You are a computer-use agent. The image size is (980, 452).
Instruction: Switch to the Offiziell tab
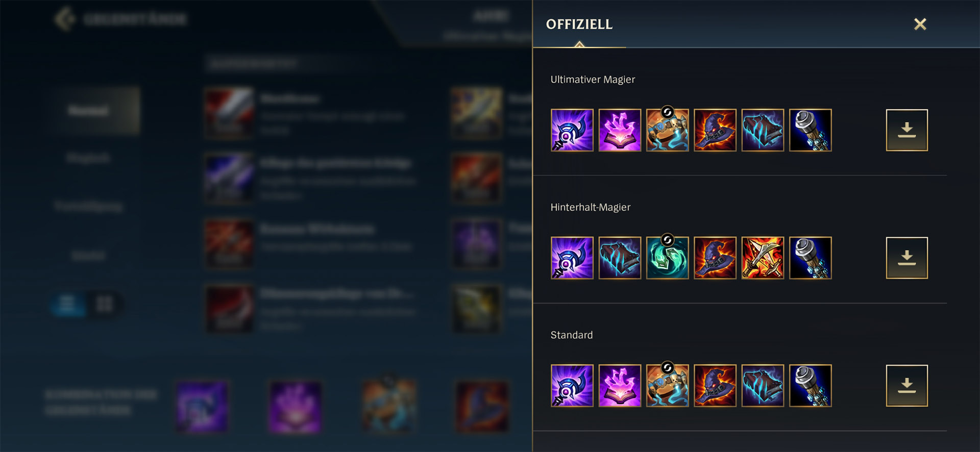click(x=579, y=24)
